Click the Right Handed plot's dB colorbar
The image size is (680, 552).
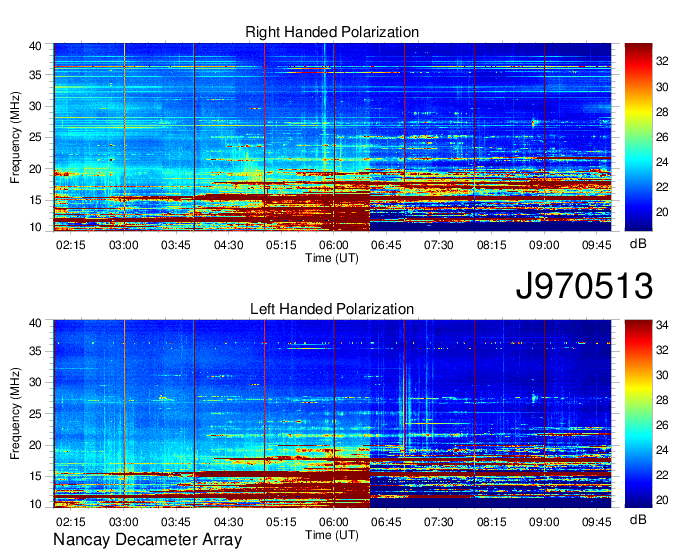tap(638, 137)
